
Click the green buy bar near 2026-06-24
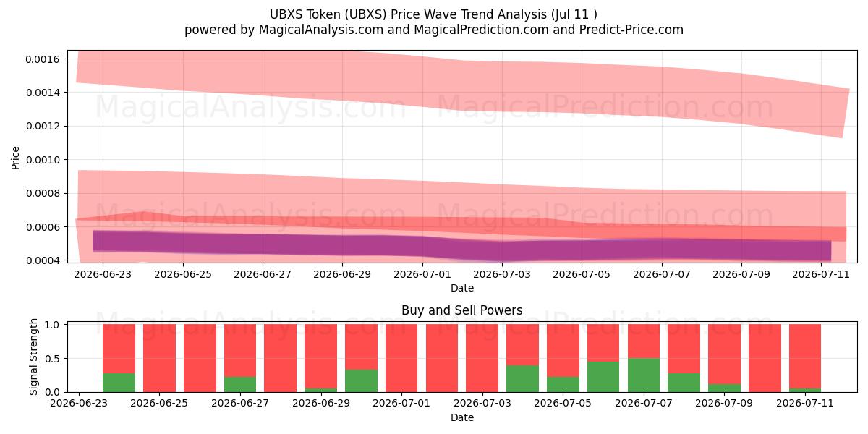pyautogui.click(x=119, y=383)
